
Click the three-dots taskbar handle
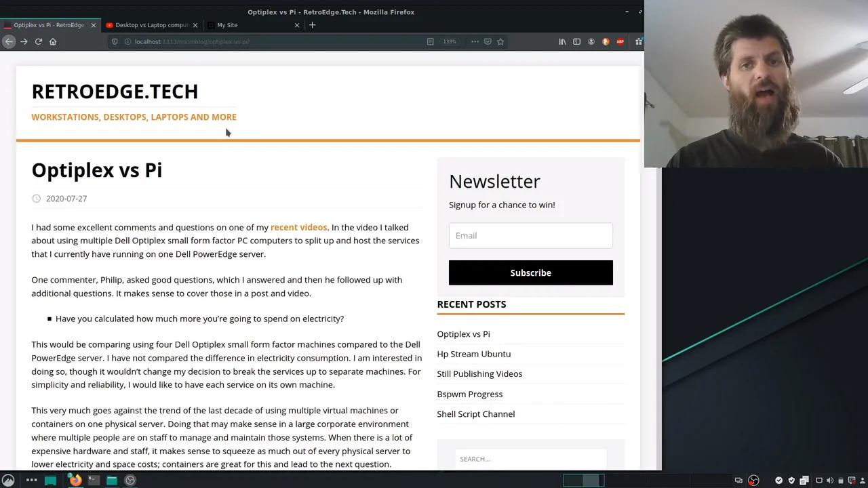pos(31,480)
